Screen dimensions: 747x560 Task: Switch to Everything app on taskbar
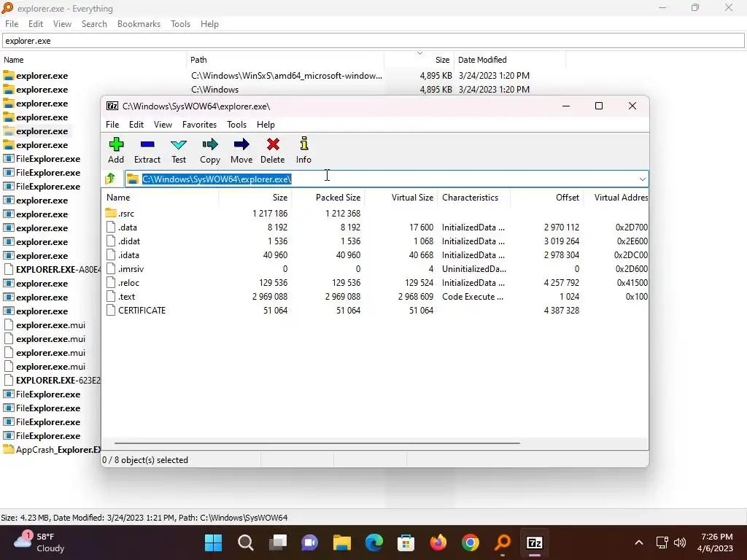pyautogui.click(x=503, y=542)
